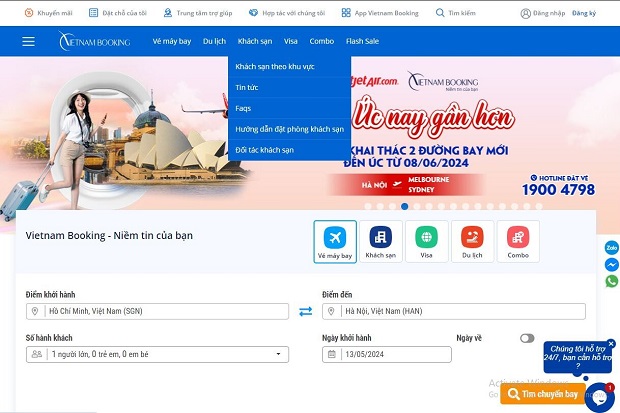Toggle the Ngày về return date switch
620x413 pixels.
point(527,338)
